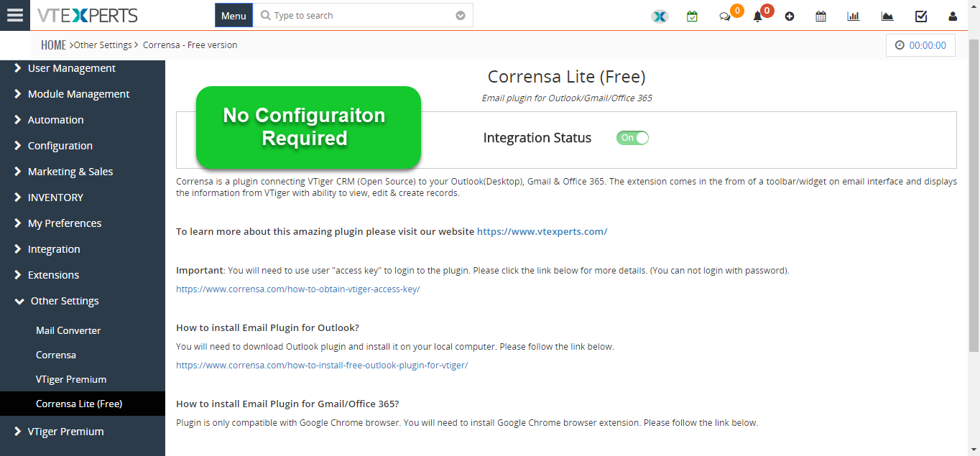Turn off the Integration Status toggle
The width and height of the screenshot is (980, 456).
pyautogui.click(x=632, y=138)
